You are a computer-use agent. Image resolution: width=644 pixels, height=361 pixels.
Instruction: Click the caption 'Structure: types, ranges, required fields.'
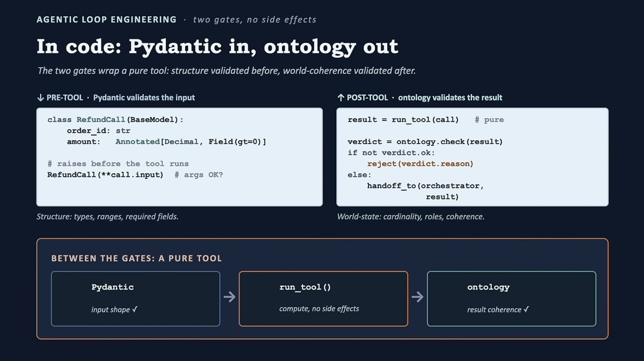[x=108, y=217]
